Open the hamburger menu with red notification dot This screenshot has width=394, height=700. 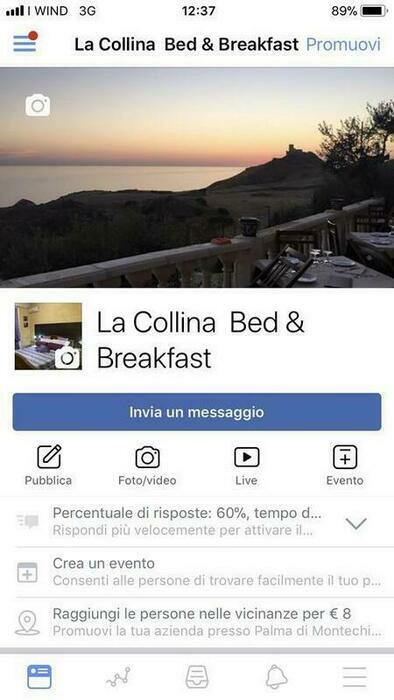[x=25, y=42]
